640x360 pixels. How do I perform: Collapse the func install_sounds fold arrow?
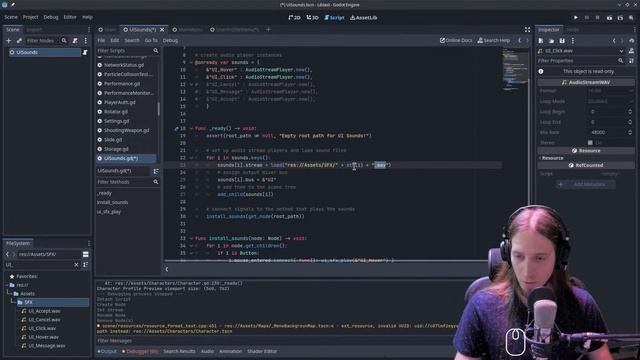coord(191,238)
